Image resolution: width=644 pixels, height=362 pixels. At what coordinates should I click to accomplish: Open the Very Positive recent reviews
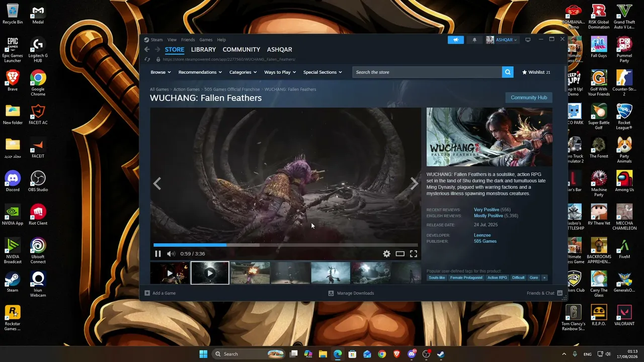[487, 210]
